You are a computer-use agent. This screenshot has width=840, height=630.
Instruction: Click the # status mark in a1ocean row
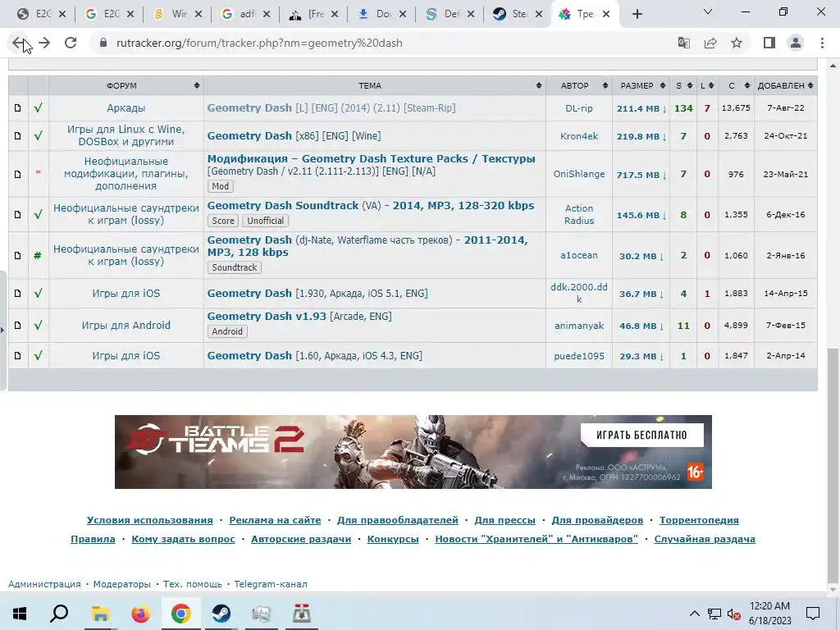tap(38, 256)
